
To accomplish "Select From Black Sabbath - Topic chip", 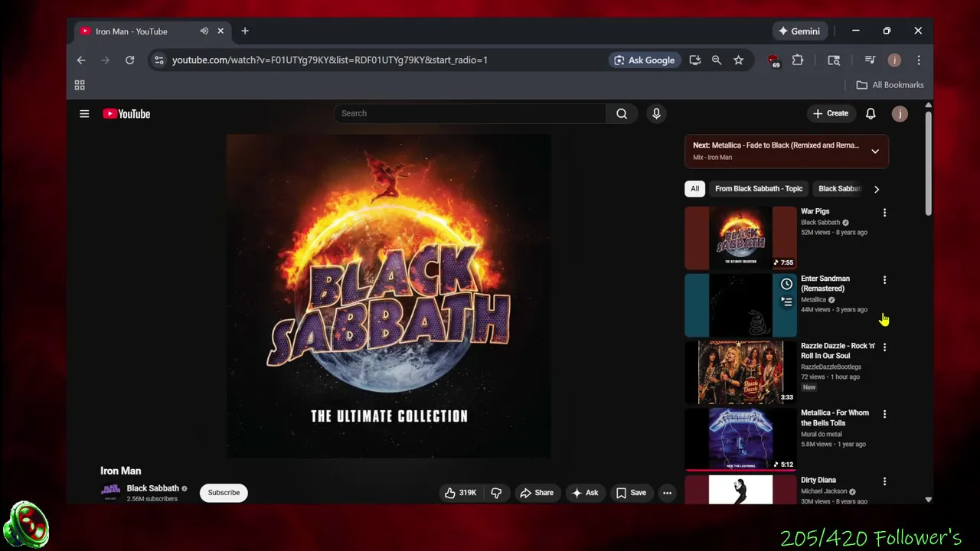I will (x=759, y=188).
